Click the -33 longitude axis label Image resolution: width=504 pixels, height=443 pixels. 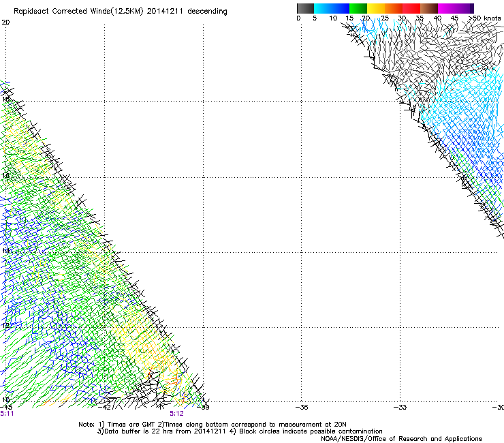coord(400,408)
